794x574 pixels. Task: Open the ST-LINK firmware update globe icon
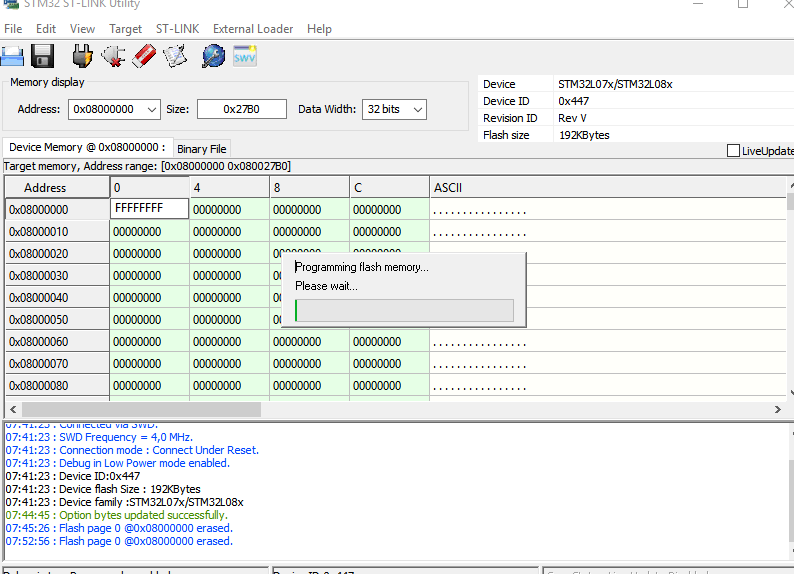tap(213, 56)
